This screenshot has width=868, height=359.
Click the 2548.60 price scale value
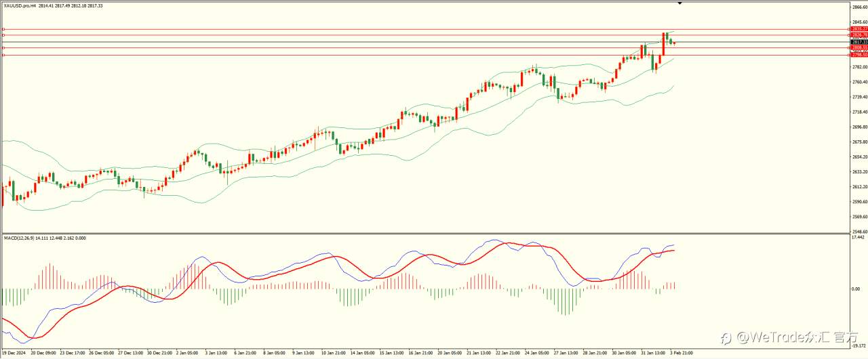click(859, 232)
